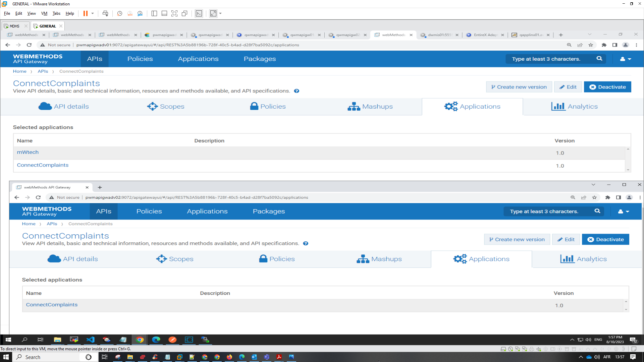Open the VMware power options dropdown arrow
Image resolution: width=644 pixels, height=362 pixels.
(93, 13)
